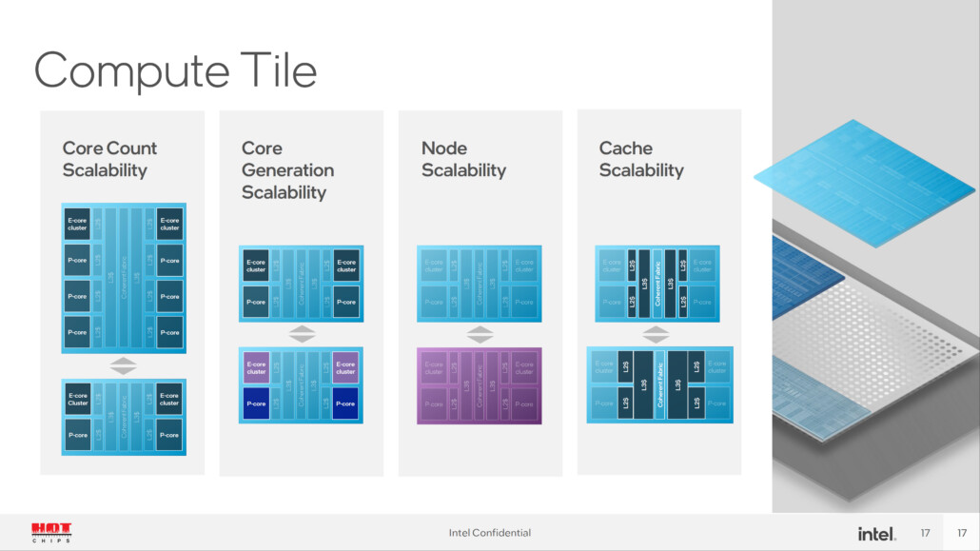Viewport: 980px width, 551px height.
Task: Pick the purple left E-core cluster block in Core Generation
Action: (256, 367)
